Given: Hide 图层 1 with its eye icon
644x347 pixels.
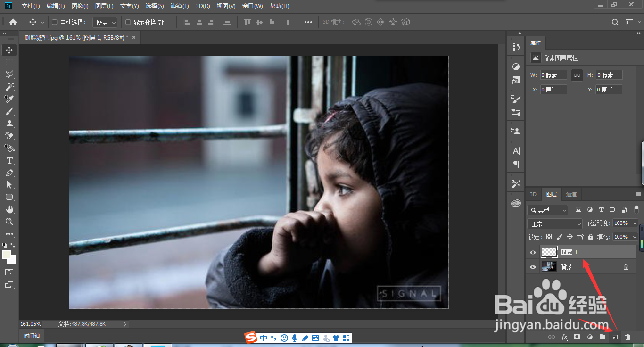Looking at the screenshot, I should [533, 252].
